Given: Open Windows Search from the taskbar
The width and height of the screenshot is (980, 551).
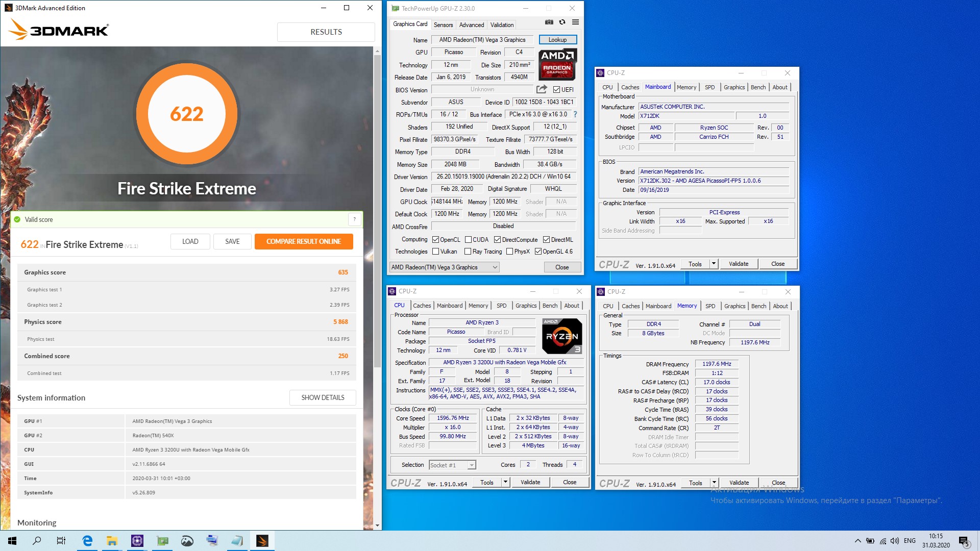Looking at the screenshot, I should click(x=37, y=541).
